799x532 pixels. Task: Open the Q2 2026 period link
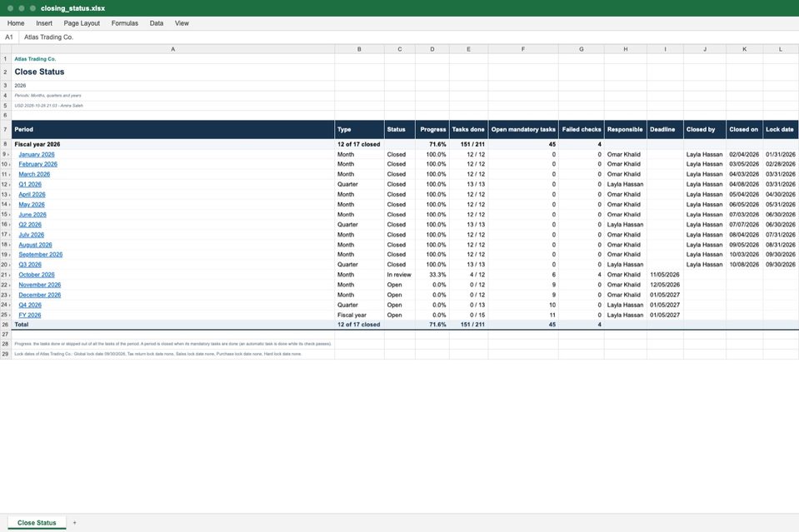(30, 225)
